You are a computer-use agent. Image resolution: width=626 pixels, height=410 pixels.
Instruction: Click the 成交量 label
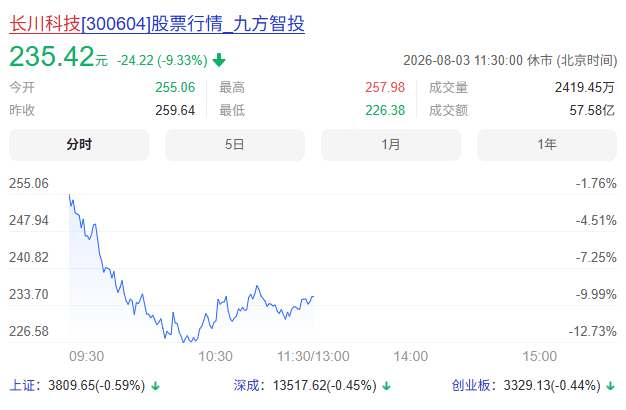click(448, 87)
